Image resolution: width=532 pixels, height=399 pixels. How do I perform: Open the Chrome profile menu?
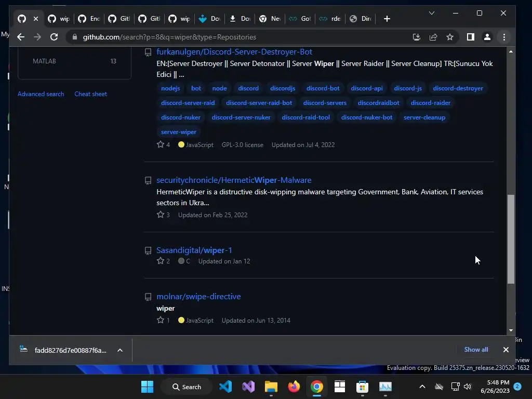click(x=487, y=37)
